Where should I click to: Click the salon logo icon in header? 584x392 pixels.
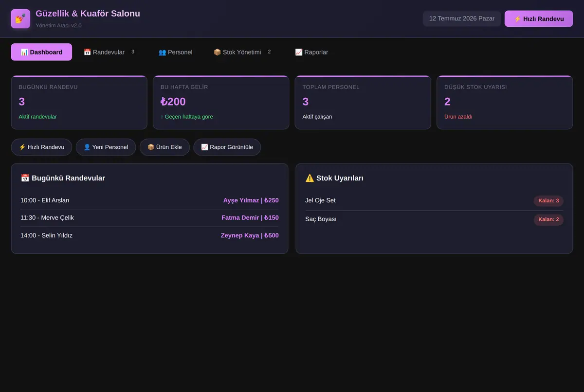pyautogui.click(x=20, y=19)
